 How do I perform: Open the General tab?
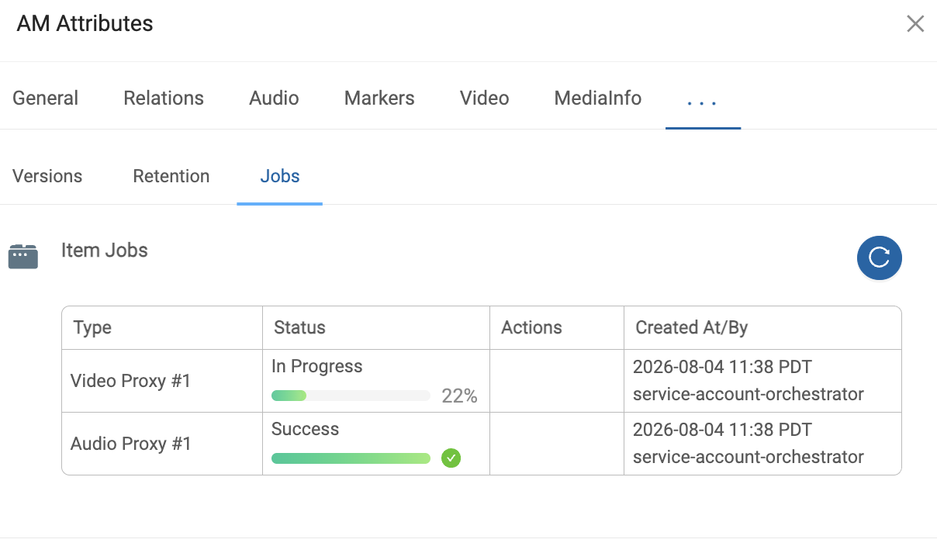click(x=46, y=99)
